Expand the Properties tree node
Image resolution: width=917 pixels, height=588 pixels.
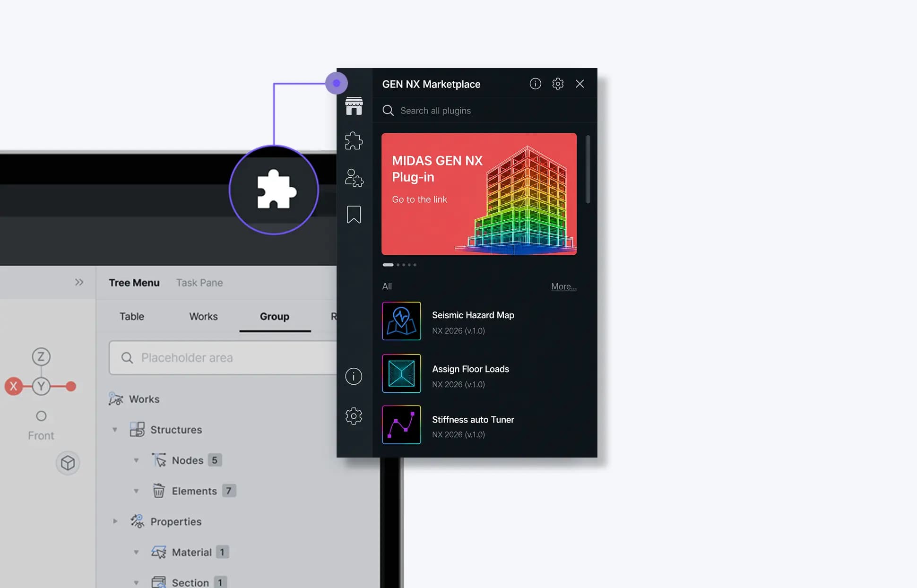pyautogui.click(x=115, y=521)
